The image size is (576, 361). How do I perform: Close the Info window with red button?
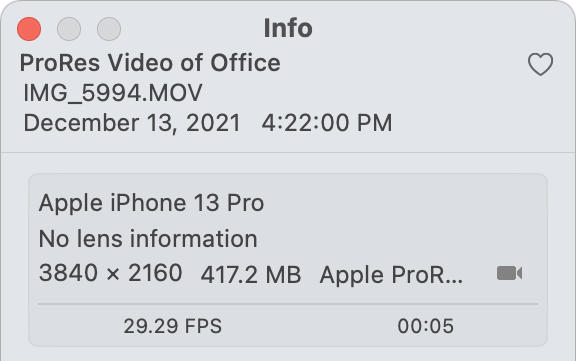[x=29, y=29]
